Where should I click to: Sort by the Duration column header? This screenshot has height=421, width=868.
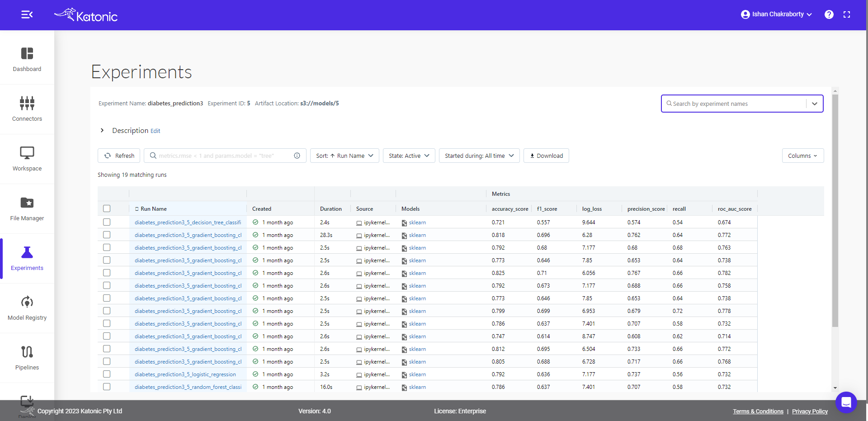[x=331, y=209]
